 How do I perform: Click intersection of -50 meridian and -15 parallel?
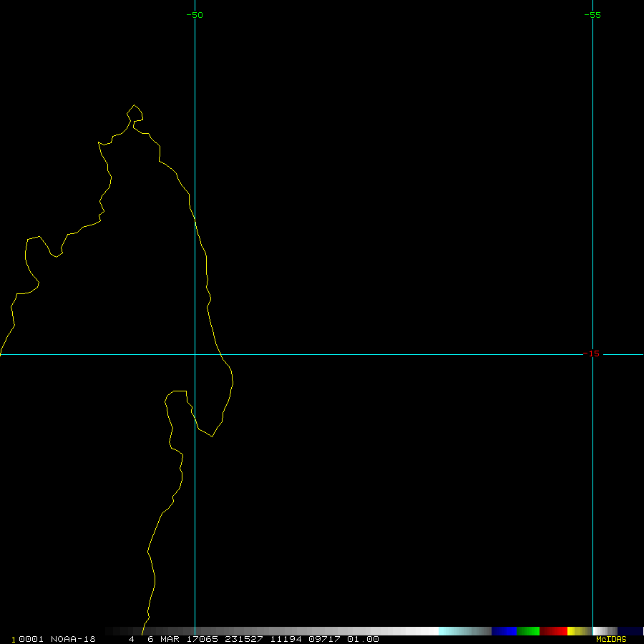click(195, 353)
